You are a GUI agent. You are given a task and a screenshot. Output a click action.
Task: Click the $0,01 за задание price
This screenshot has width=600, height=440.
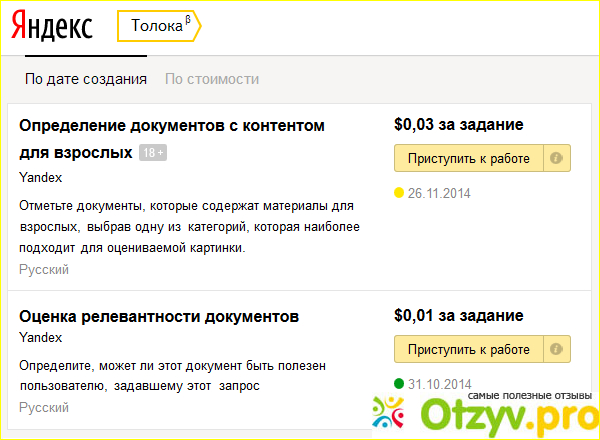pyautogui.click(x=458, y=317)
